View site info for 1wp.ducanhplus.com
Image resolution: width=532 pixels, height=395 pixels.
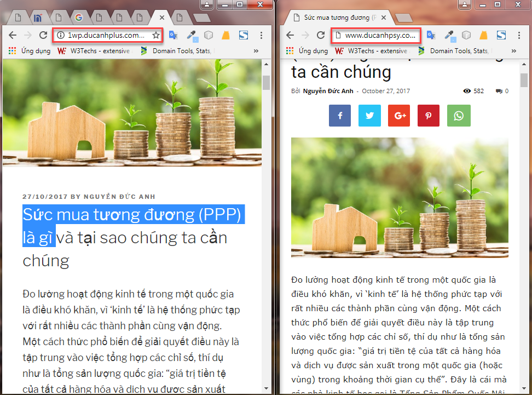(x=60, y=36)
